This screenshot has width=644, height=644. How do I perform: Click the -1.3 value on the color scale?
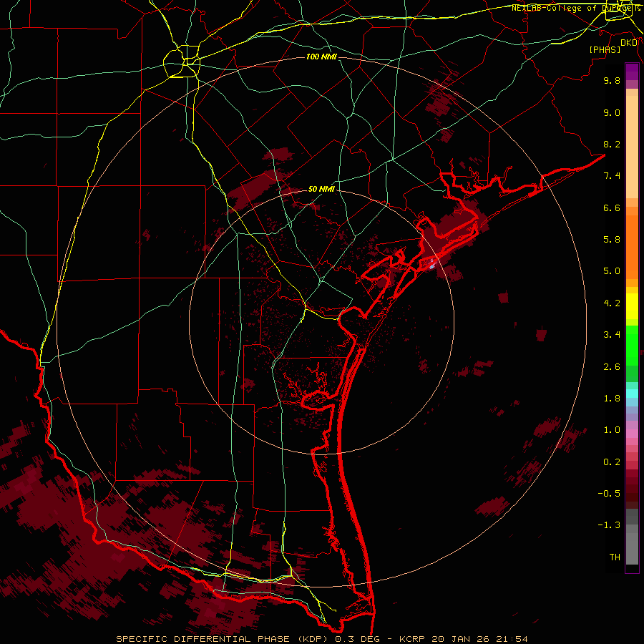609,525
